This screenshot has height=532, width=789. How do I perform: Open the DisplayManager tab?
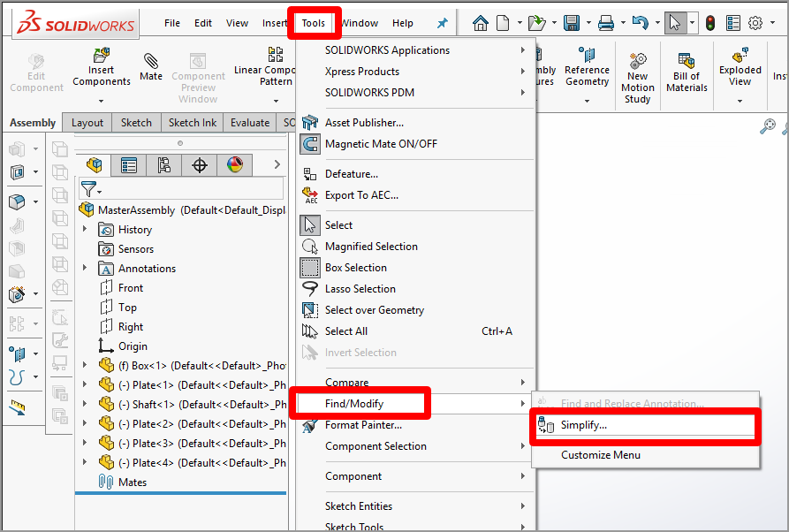235,164
